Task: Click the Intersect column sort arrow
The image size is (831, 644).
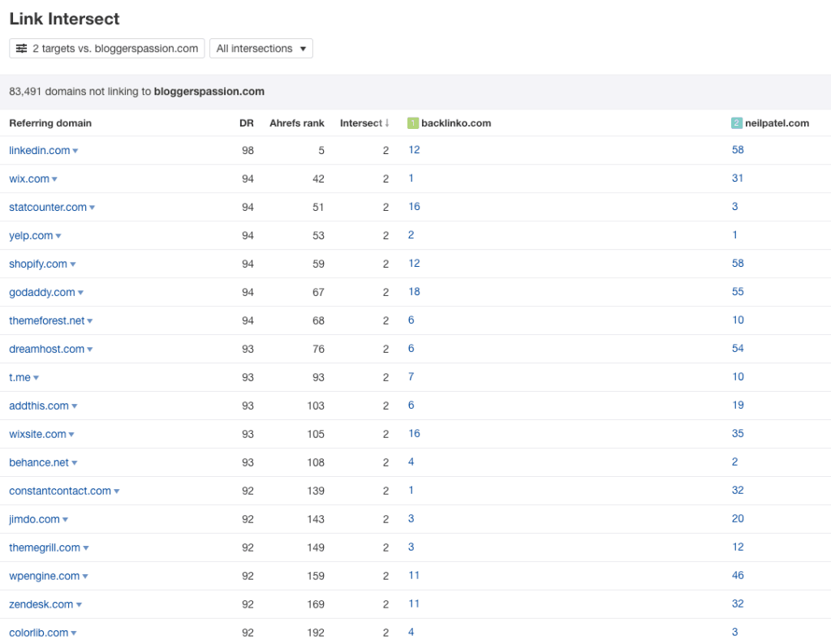Action: [x=387, y=123]
